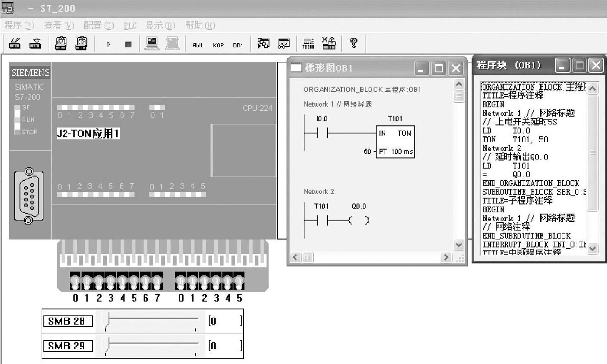The width and height of the screenshot is (607, 364).
Task: Toggle input switch 2 in the six-switch group
Action: click(x=204, y=281)
